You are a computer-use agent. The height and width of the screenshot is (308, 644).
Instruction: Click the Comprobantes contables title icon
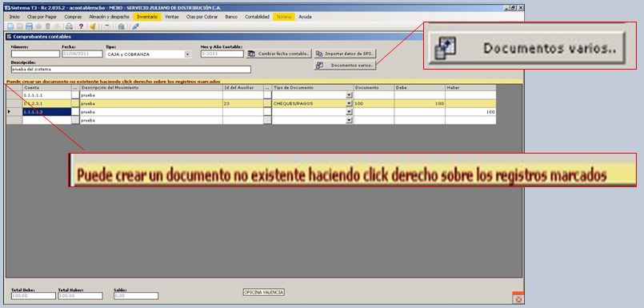(9, 37)
